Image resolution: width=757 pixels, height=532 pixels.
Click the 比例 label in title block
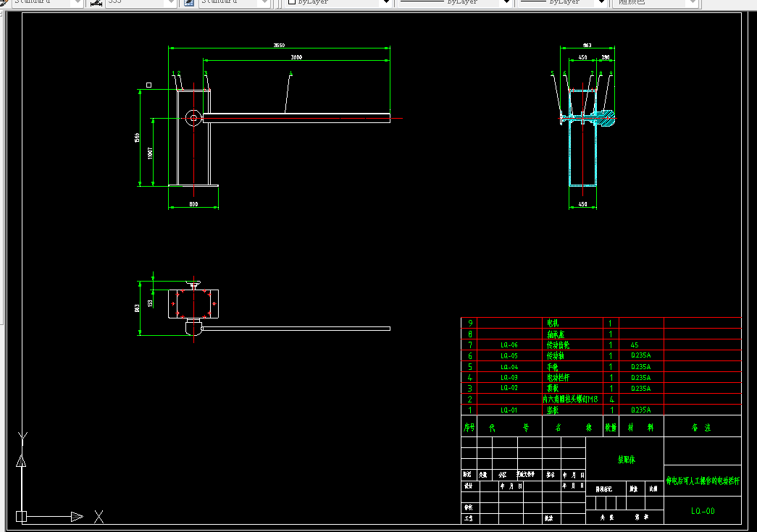point(653,489)
